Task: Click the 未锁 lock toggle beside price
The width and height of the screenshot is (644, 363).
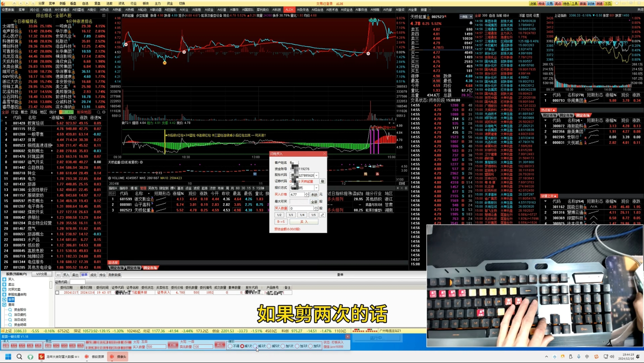Action: coord(314,195)
